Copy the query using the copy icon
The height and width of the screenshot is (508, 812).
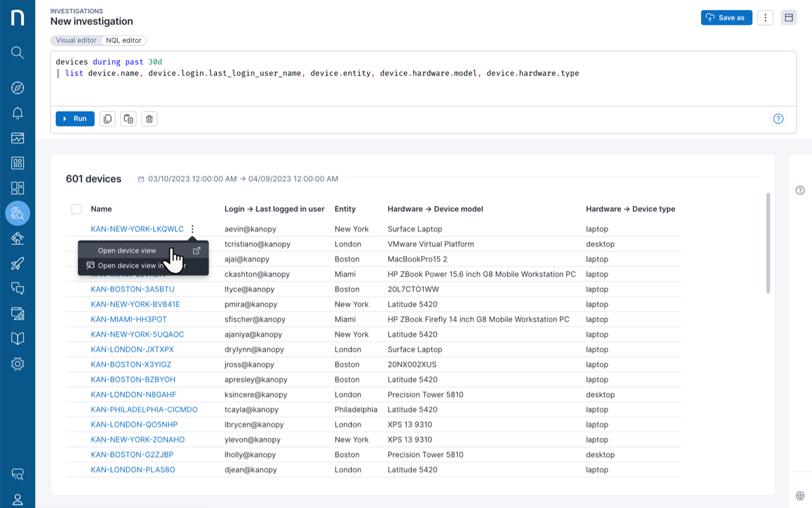click(107, 119)
